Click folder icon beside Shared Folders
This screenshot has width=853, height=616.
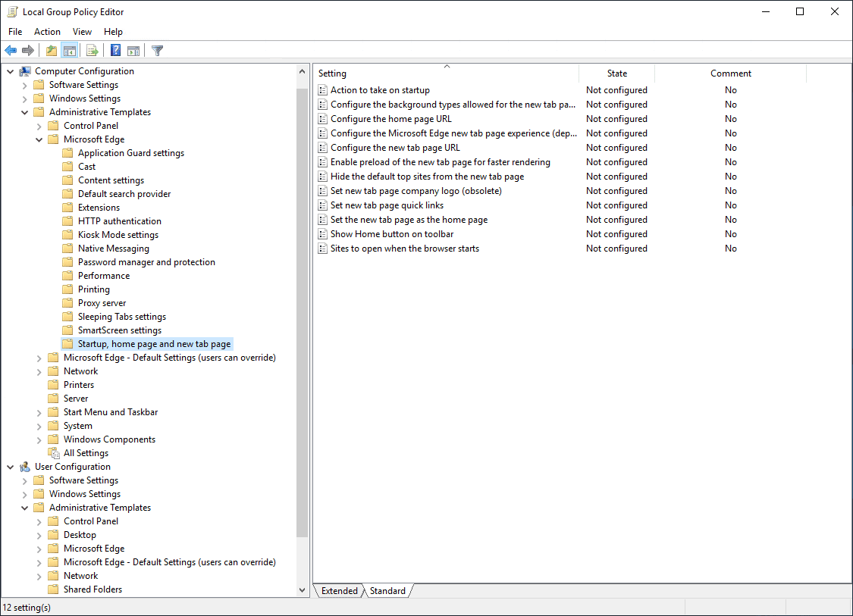[53, 589]
